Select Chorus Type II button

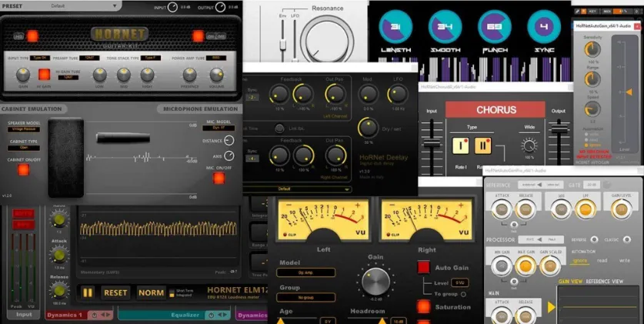pos(483,145)
